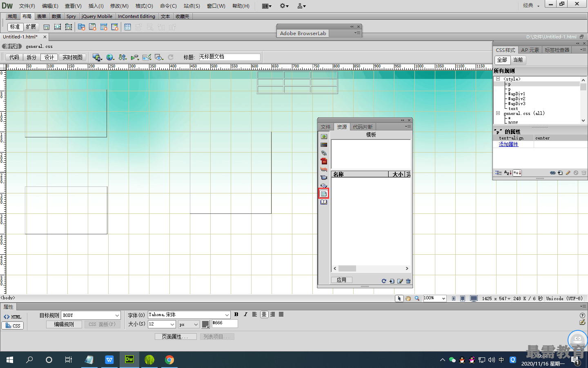
Task: Open the URLs category in Assets panel
Action: tap(324, 153)
